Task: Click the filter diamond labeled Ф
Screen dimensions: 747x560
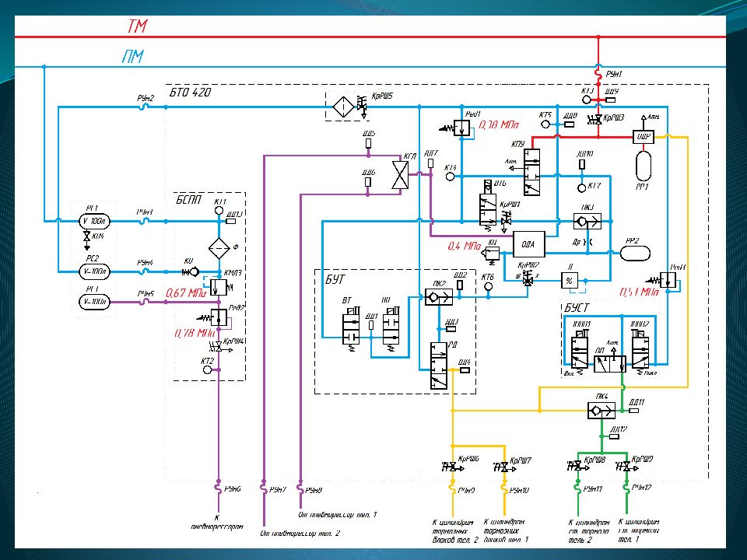Action: (219, 248)
